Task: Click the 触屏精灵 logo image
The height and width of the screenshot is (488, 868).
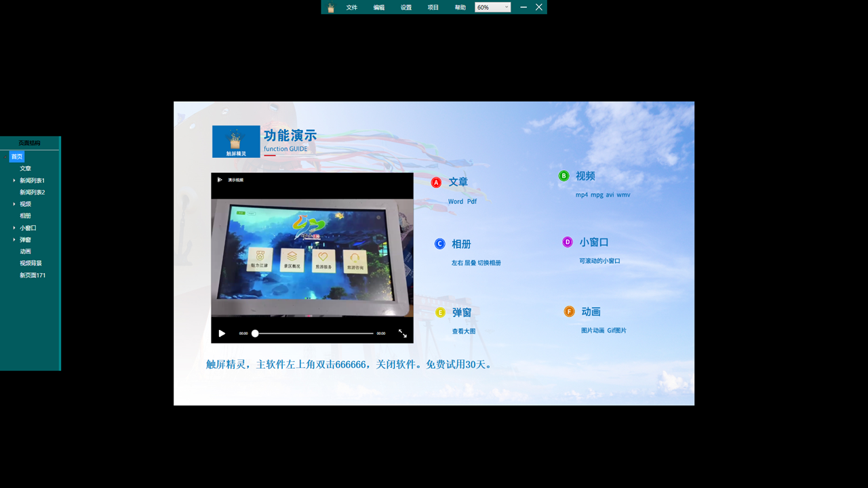Action: [x=236, y=142]
